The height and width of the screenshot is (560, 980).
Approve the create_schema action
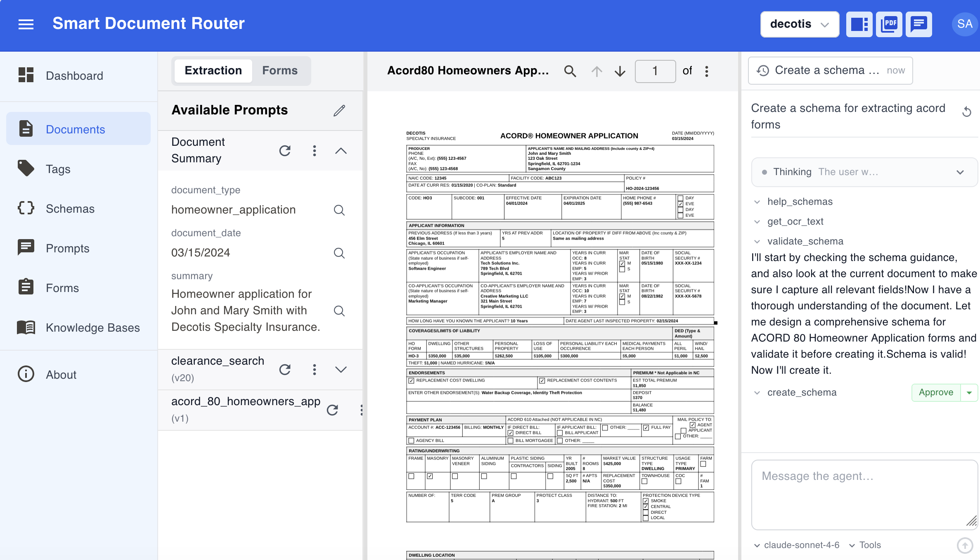[936, 392]
